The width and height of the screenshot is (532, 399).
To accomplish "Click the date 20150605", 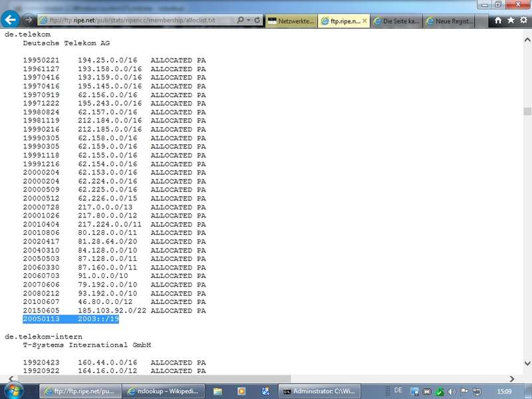I will (x=41, y=311).
